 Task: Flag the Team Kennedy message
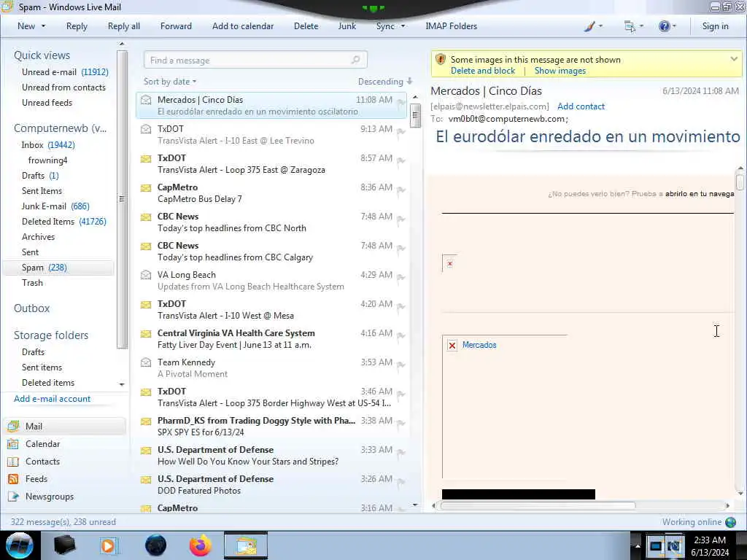401,365
